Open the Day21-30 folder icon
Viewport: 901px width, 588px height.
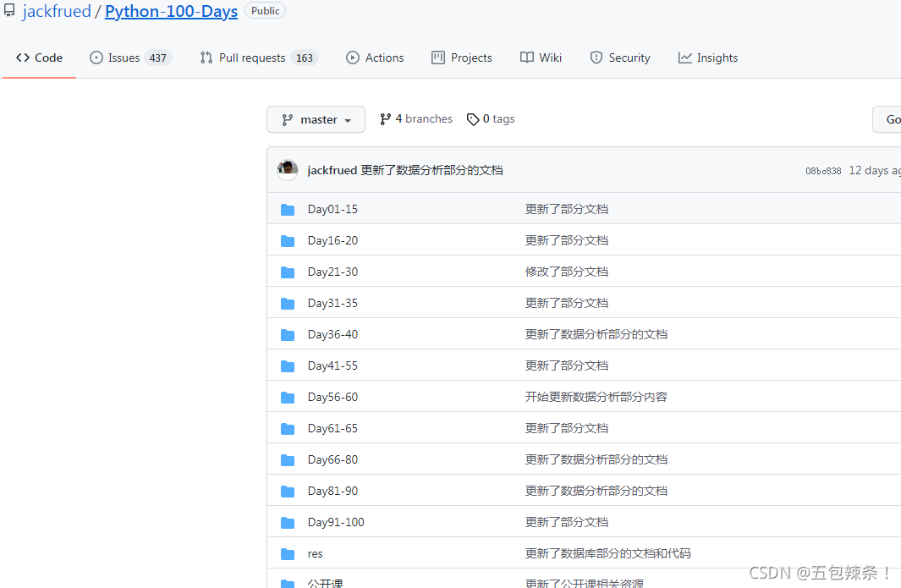[288, 272]
